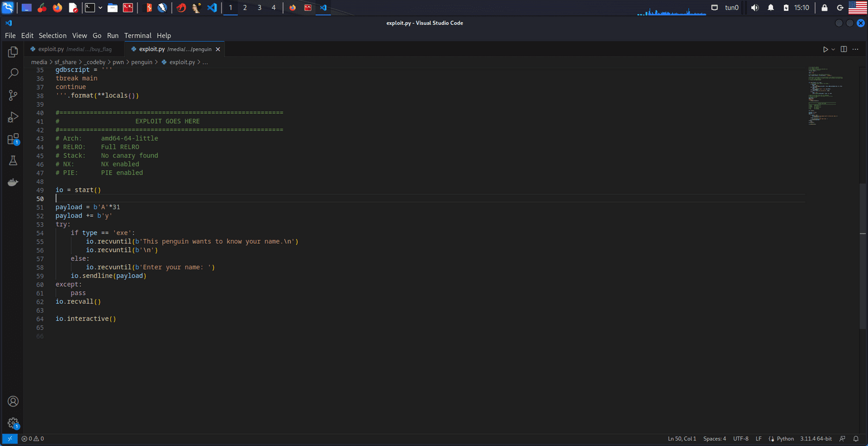Click the US flag keyboard layout
The image size is (868, 446).
click(x=858, y=8)
